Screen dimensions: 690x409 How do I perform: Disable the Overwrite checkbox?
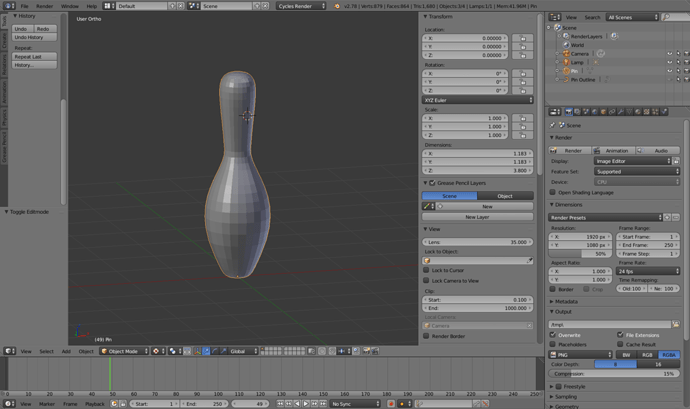554,334
